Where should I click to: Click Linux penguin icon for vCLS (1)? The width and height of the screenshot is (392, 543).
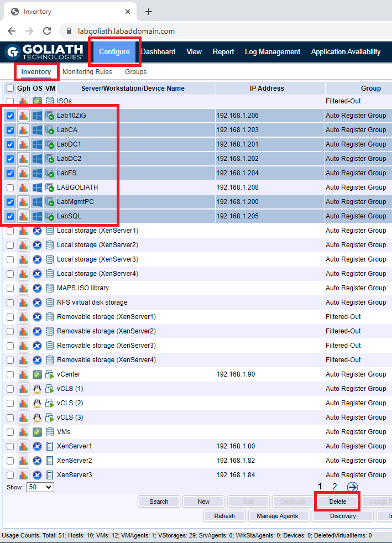(x=37, y=389)
